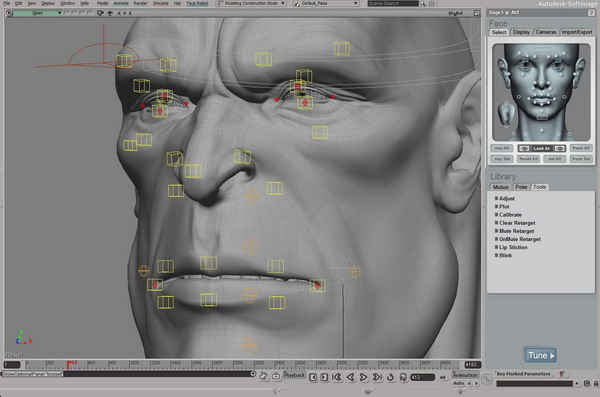Viewport: 600px width, 397px height.
Task: Open the help question mark in Stage panel
Action: click(591, 13)
